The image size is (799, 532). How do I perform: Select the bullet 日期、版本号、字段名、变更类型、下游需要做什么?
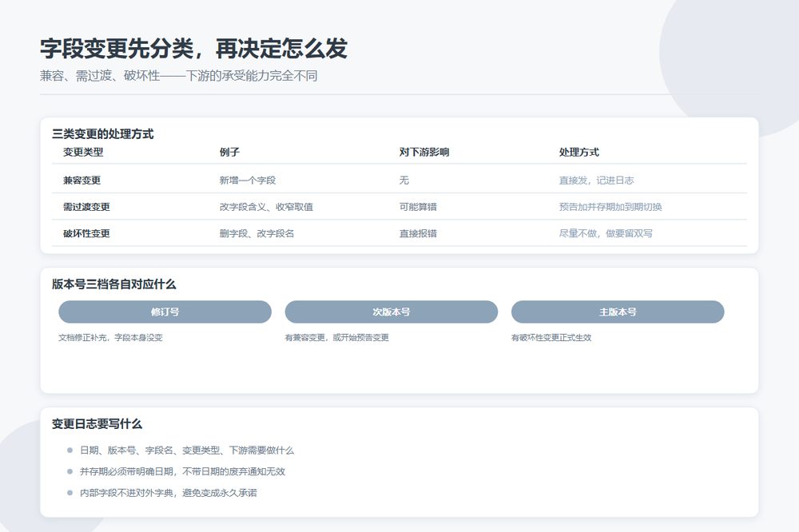tap(187, 451)
